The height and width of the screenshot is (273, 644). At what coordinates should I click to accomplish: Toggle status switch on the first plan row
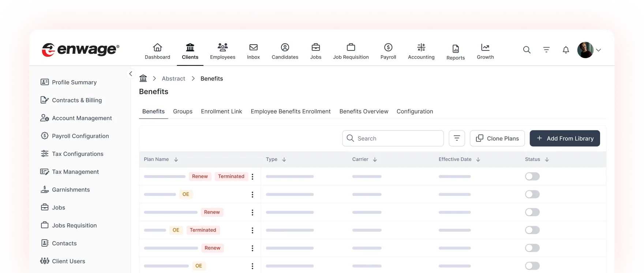pos(532,176)
